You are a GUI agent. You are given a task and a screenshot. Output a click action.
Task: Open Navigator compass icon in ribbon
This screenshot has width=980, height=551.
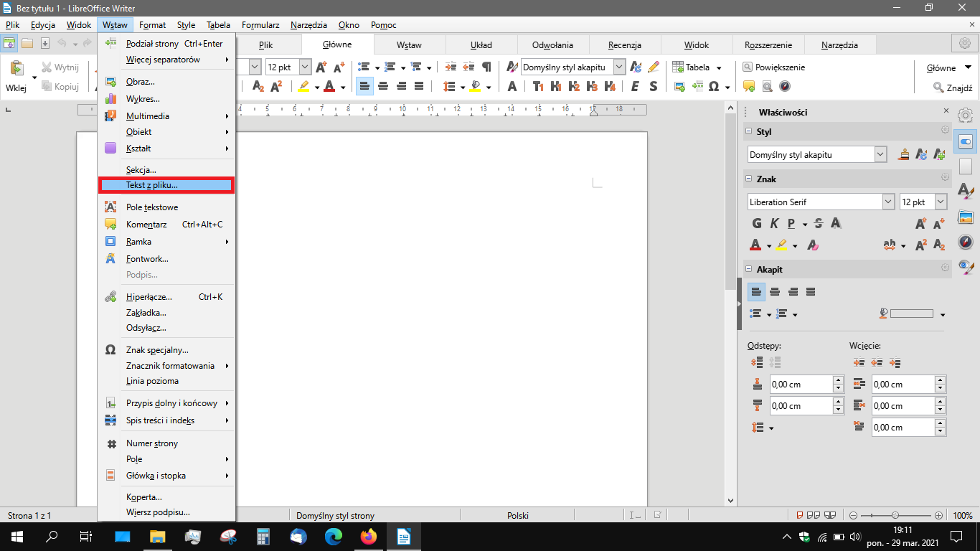[785, 86]
